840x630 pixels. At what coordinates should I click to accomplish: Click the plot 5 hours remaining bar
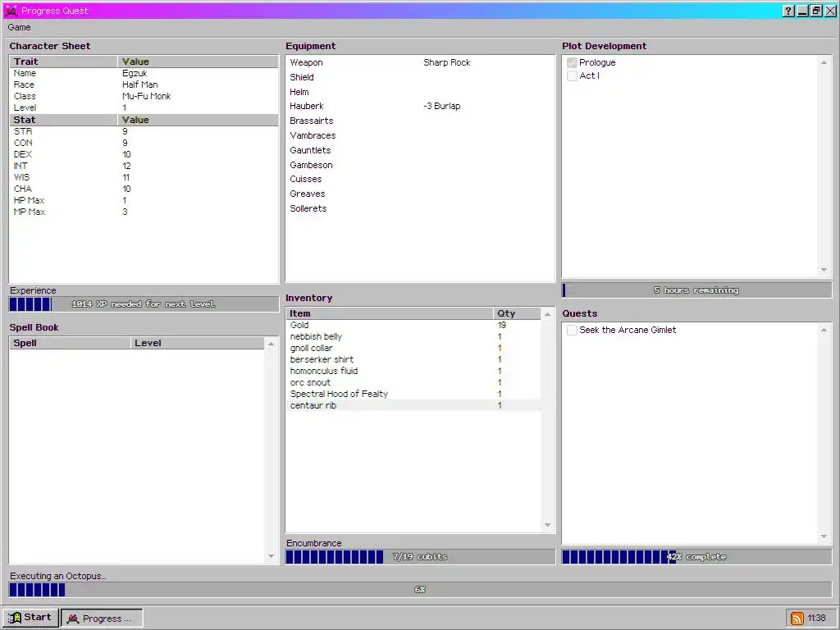click(696, 290)
